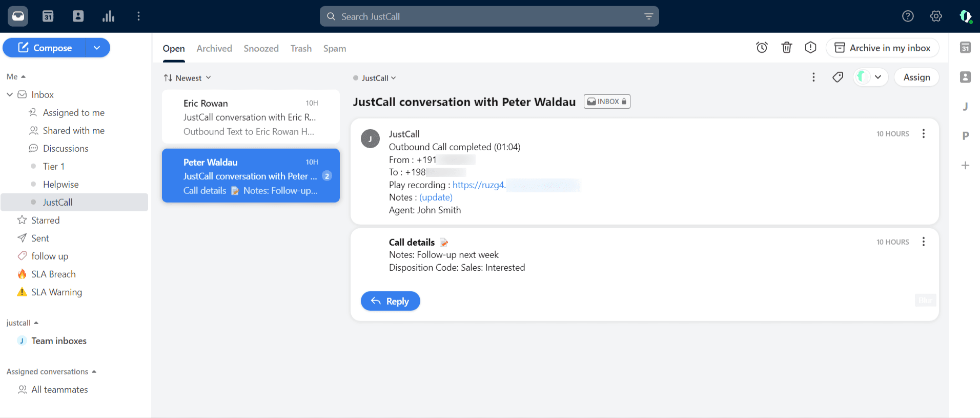The height and width of the screenshot is (418, 980).
Task: Mark conversation as spam icon
Action: click(810, 48)
